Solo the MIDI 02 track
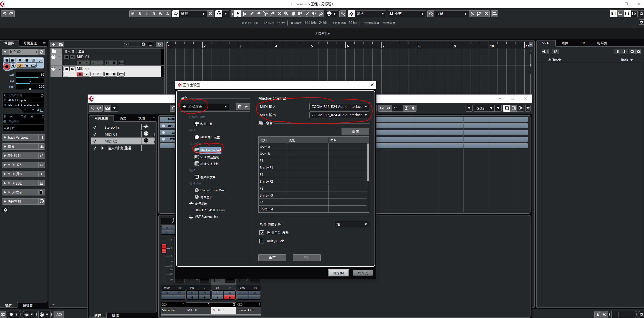 (72, 68)
